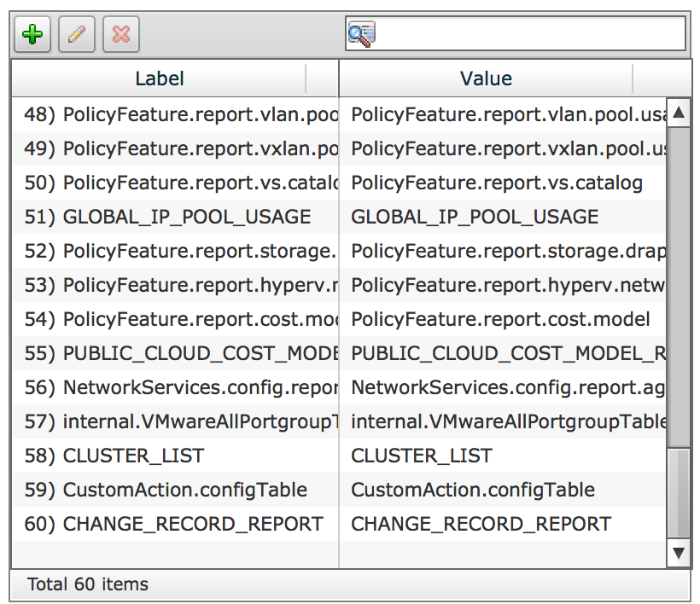Viewport: 700px width, 604px height.
Task: Select row 49 PolicyFeature.report.vxlan label
Action: click(176, 148)
